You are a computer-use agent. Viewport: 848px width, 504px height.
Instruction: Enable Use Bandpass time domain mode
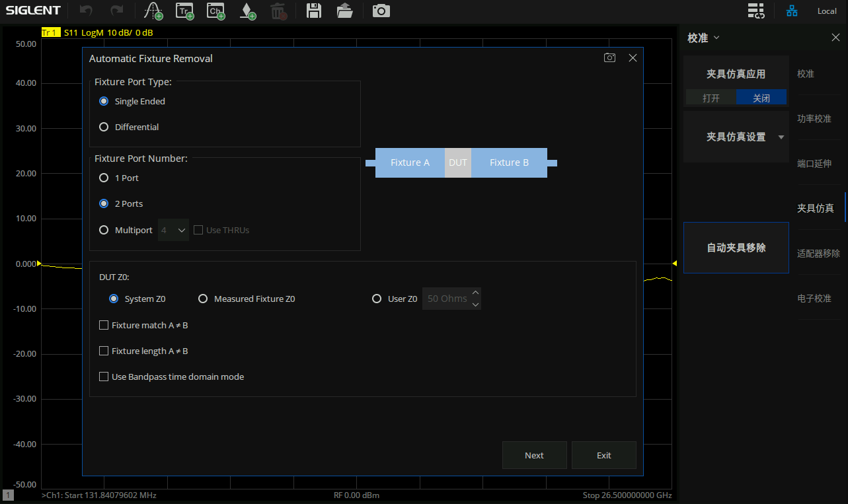click(104, 377)
